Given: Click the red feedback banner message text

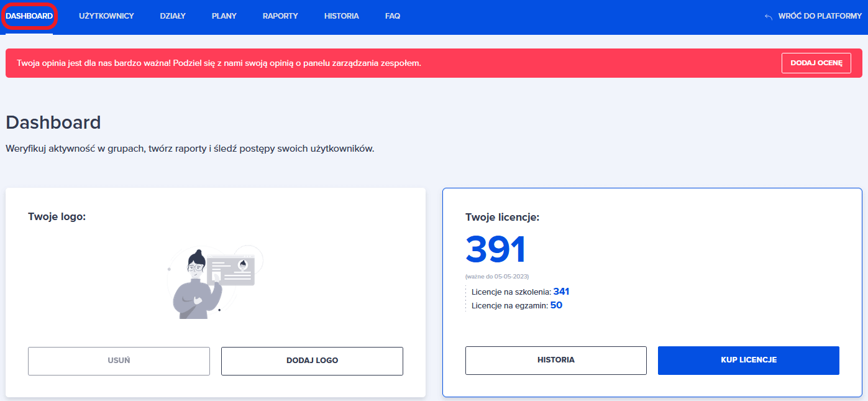Looking at the screenshot, I should pos(219,63).
